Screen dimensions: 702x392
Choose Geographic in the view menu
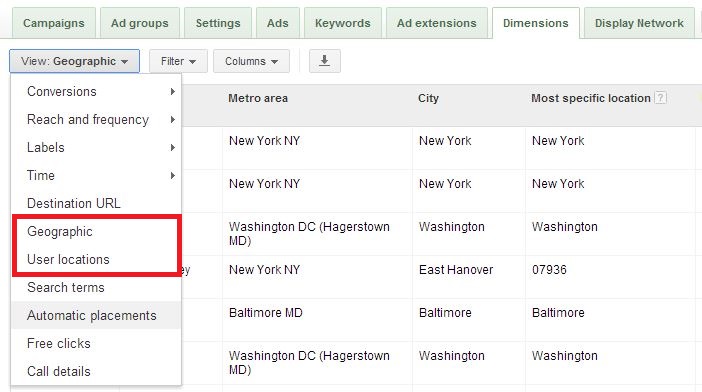tap(96, 231)
